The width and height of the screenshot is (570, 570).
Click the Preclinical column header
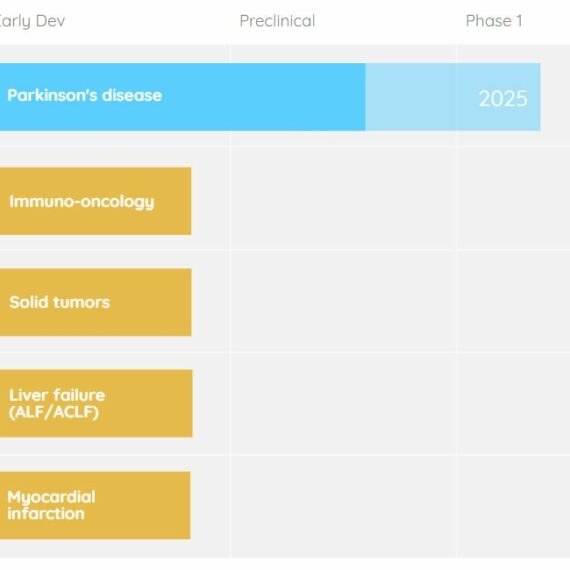pos(277,21)
